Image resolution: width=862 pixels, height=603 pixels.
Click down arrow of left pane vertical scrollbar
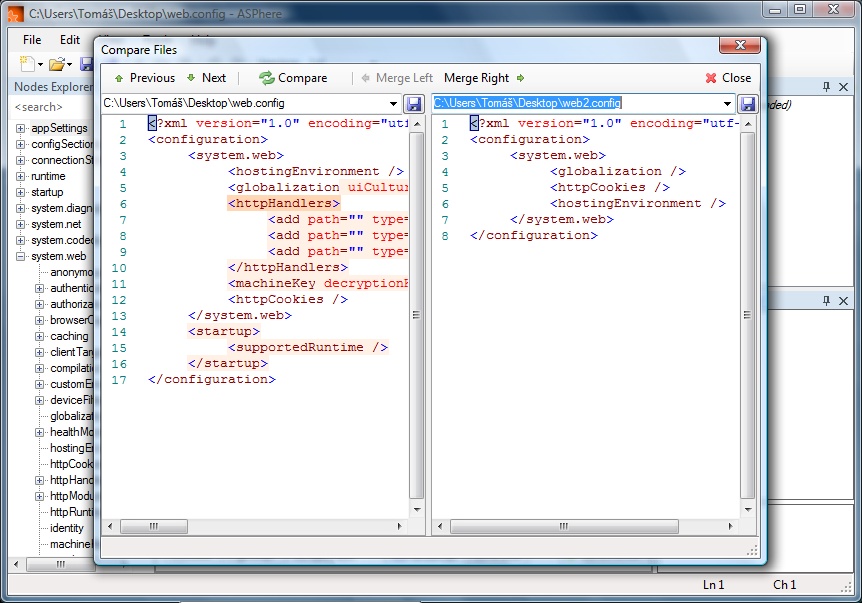point(417,510)
